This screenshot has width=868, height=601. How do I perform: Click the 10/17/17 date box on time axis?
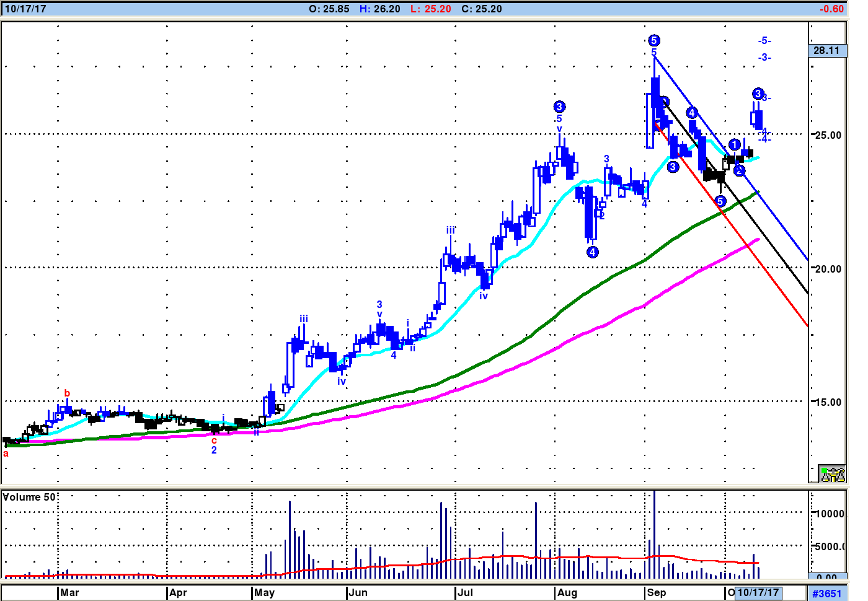coord(758,593)
